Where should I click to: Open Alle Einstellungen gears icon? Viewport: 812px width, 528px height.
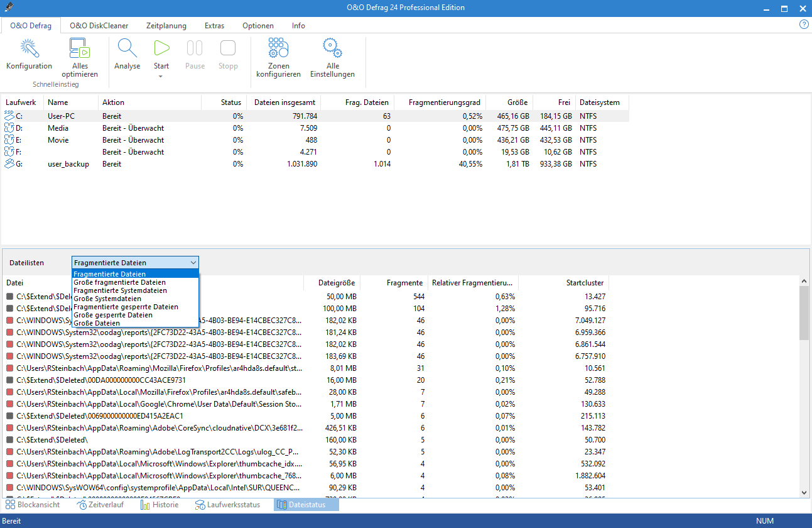pos(332,49)
